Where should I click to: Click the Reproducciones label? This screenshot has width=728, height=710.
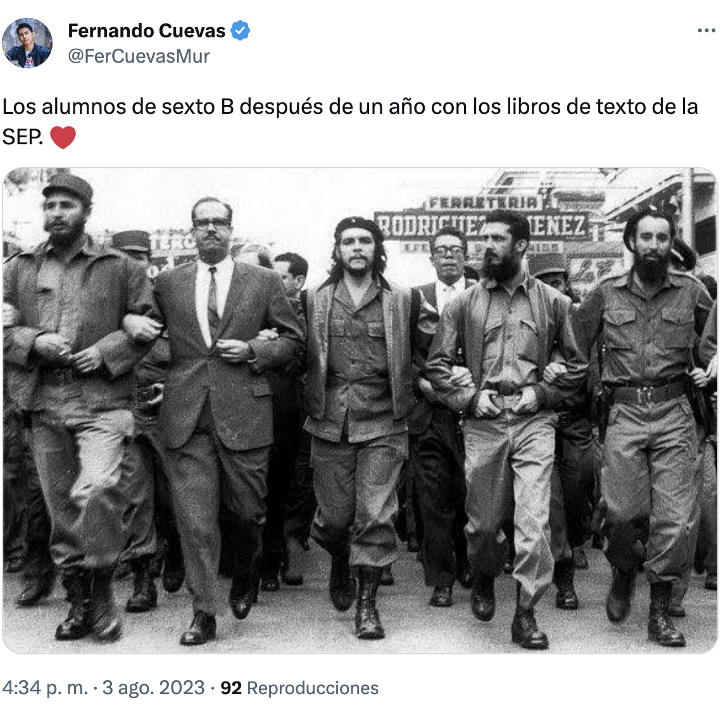coord(313,688)
